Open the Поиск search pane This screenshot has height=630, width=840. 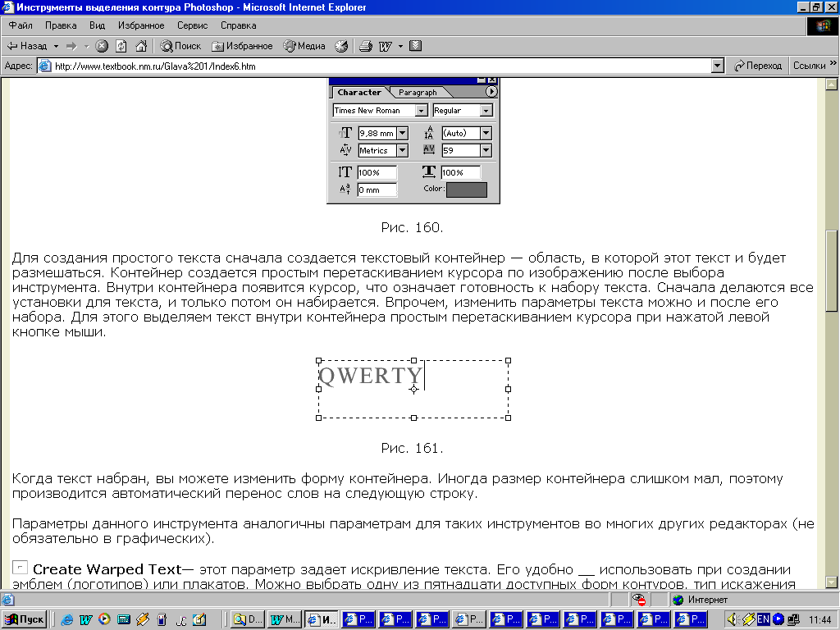coord(180,46)
